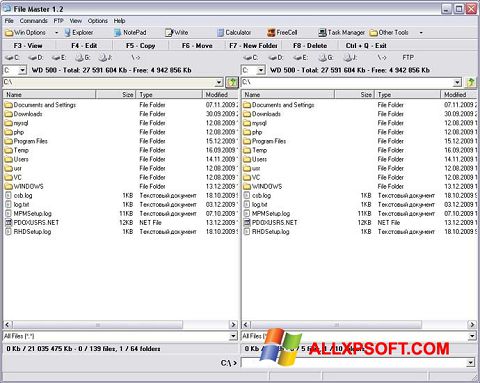Sort right panel by Modified column
The image size is (480, 383).
coord(459,95)
